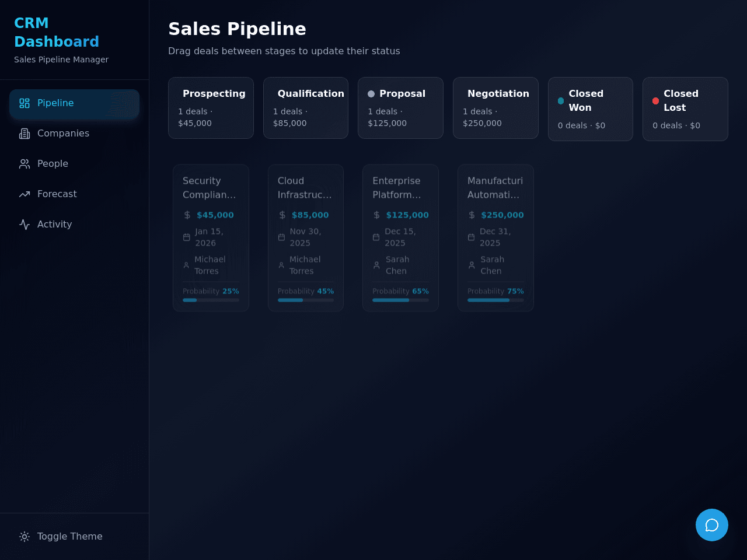Select Pipeline in the sidebar

tap(75, 103)
